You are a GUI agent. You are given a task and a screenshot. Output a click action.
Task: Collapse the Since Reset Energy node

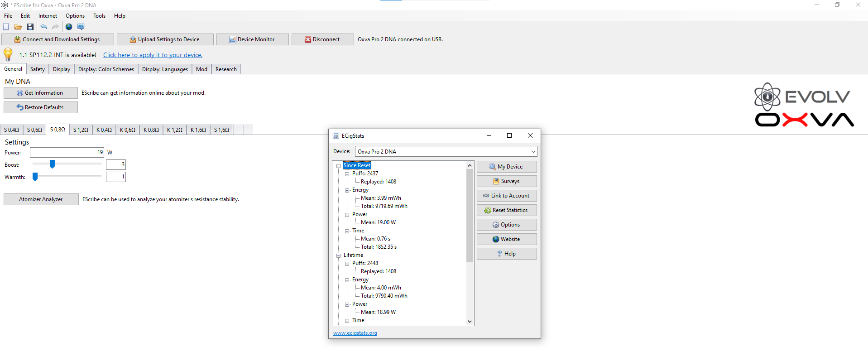click(x=347, y=190)
